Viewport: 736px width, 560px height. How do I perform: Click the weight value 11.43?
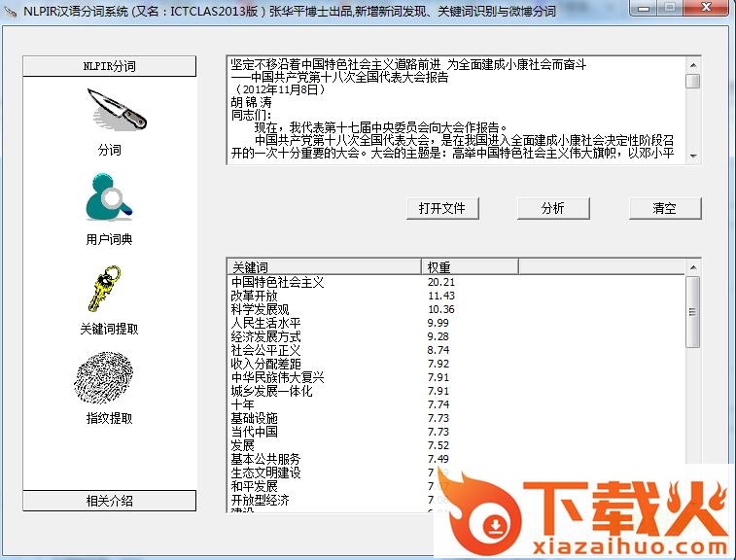[x=440, y=296]
